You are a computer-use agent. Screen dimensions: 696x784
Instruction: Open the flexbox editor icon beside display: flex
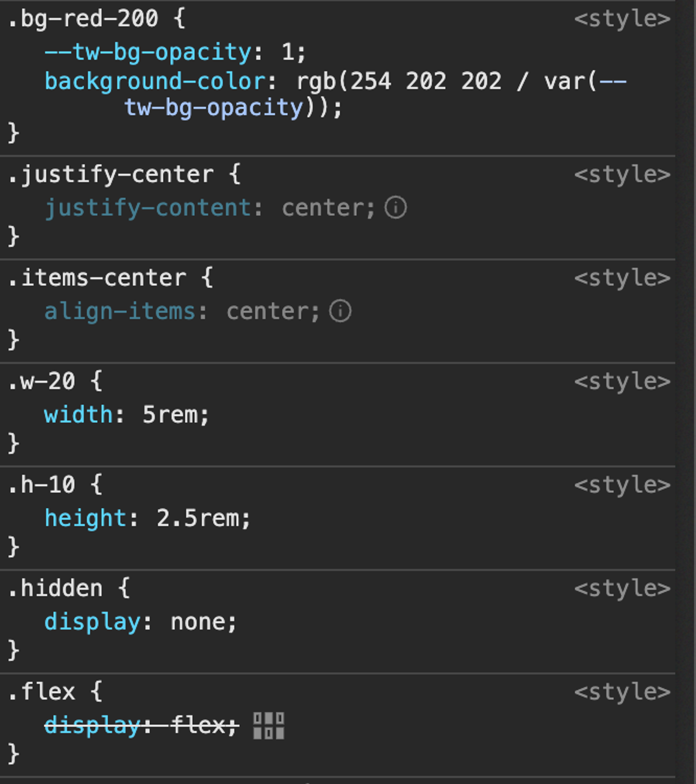[x=269, y=726]
